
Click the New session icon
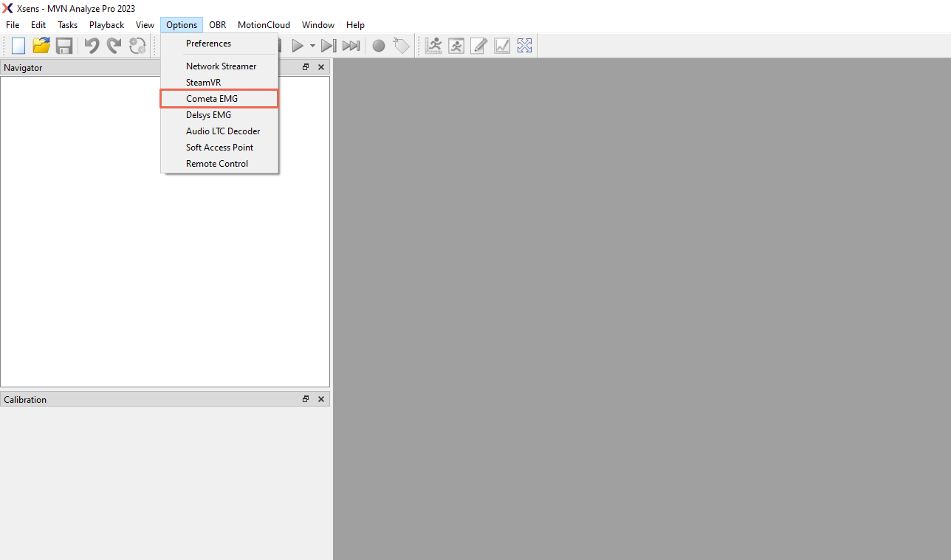click(18, 46)
